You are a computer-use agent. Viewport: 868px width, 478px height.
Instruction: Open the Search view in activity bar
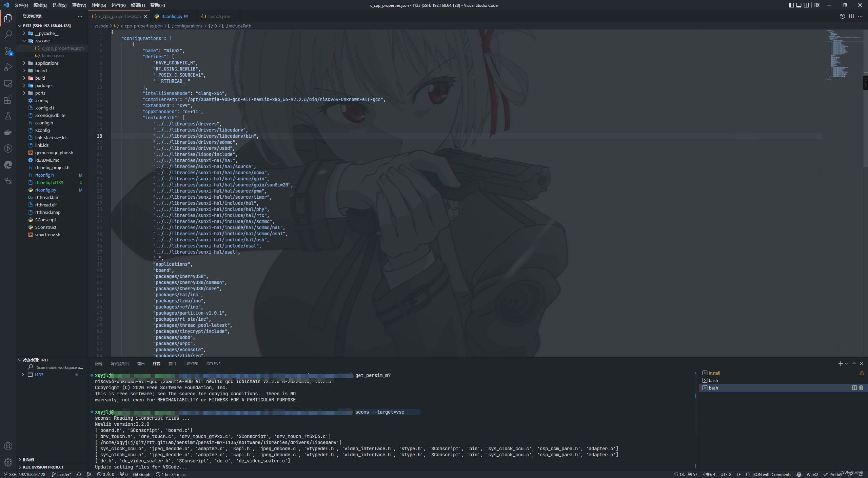pyautogui.click(x=8, y=34)
